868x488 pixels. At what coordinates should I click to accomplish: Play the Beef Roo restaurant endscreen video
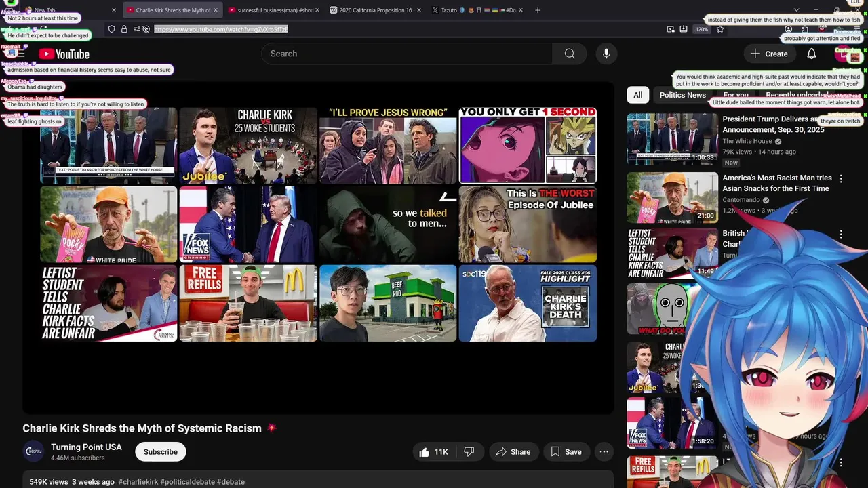388,303
